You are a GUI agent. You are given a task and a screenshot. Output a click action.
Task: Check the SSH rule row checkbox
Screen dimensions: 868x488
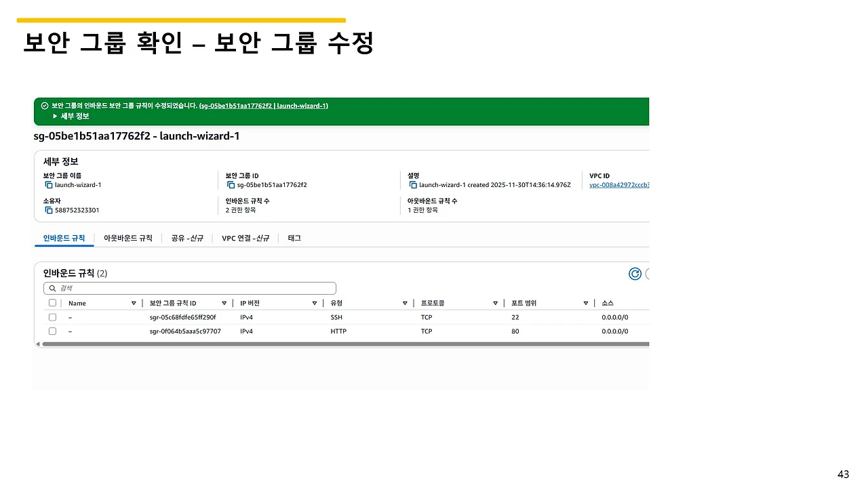coord(52,317)
